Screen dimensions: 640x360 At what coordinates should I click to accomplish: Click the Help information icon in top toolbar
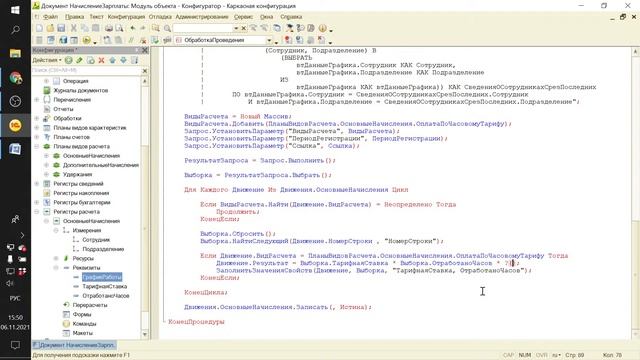point(322,28)
